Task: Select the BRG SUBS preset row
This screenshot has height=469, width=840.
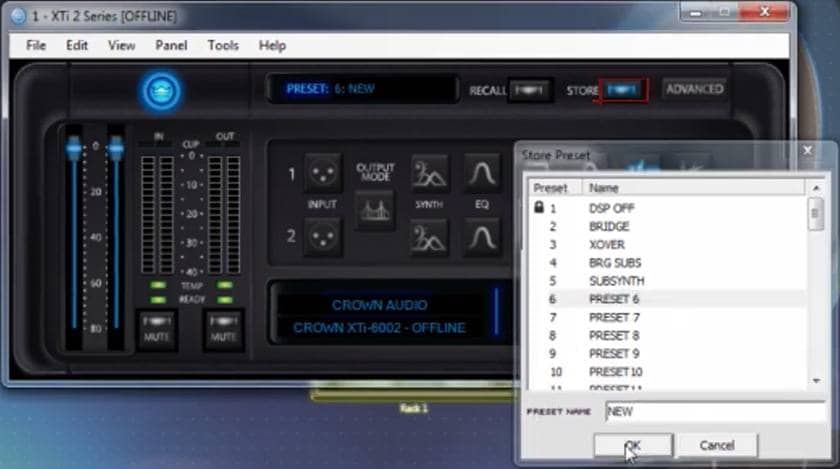Action: [616, 263]
